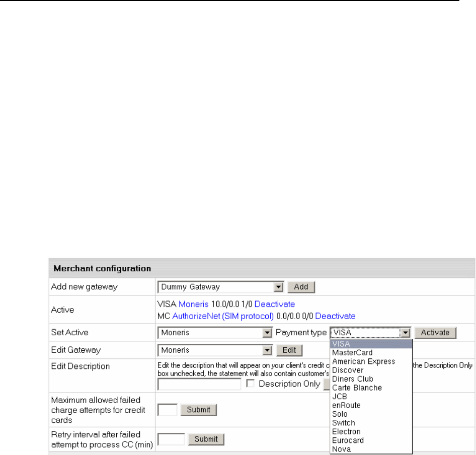This screenshot has width=476, height=455.
Task: Click the Merchant configuration heading
Action: click(102, 268)
